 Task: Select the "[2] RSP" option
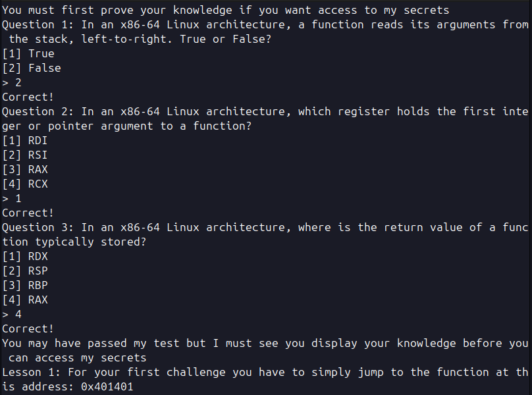25,271
